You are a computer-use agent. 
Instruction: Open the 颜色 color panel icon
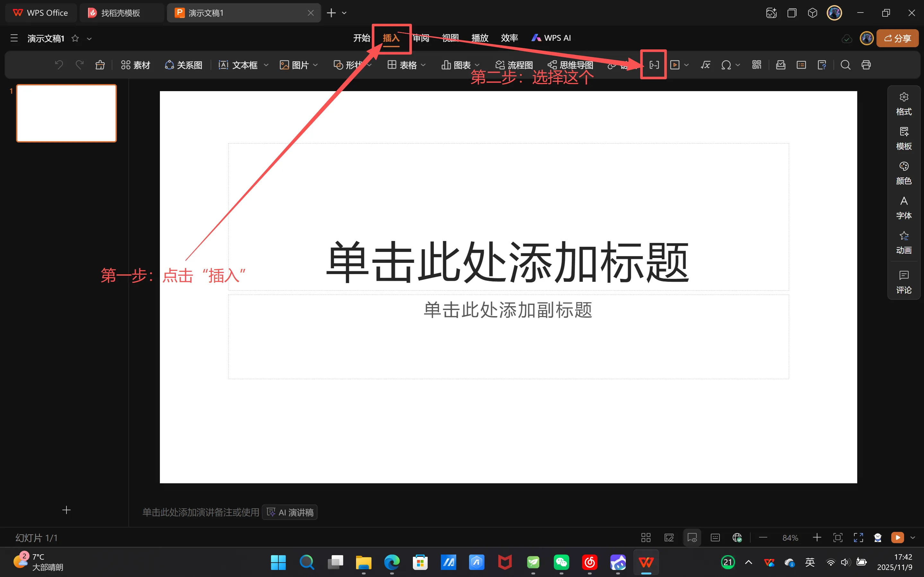click(x=903, y=173)
